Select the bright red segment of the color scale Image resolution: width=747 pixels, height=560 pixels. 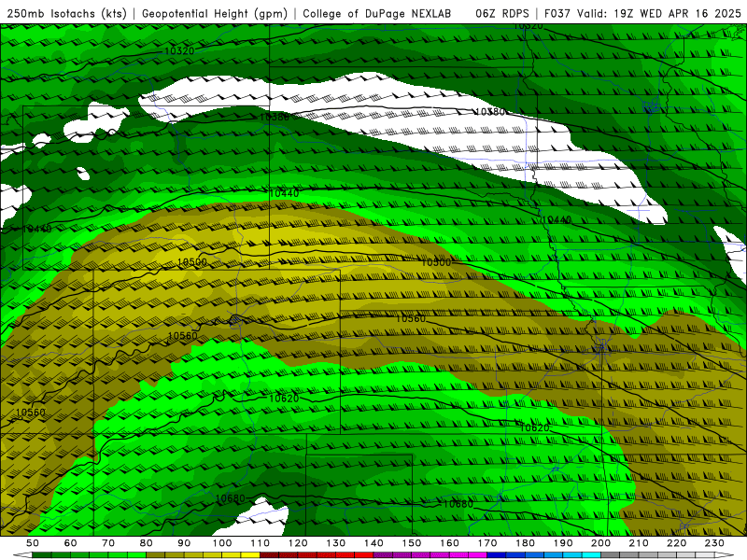(364, 554)
